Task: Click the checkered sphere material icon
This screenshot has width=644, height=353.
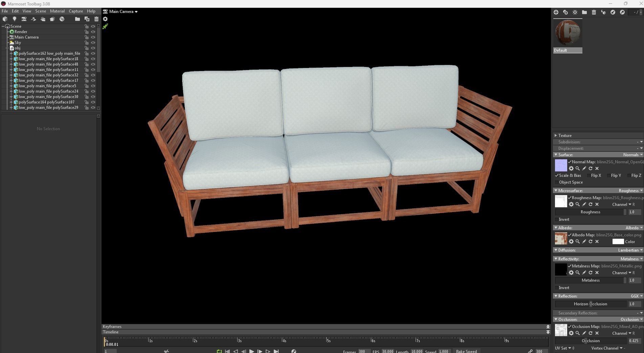Action: [x=575, y=12]
